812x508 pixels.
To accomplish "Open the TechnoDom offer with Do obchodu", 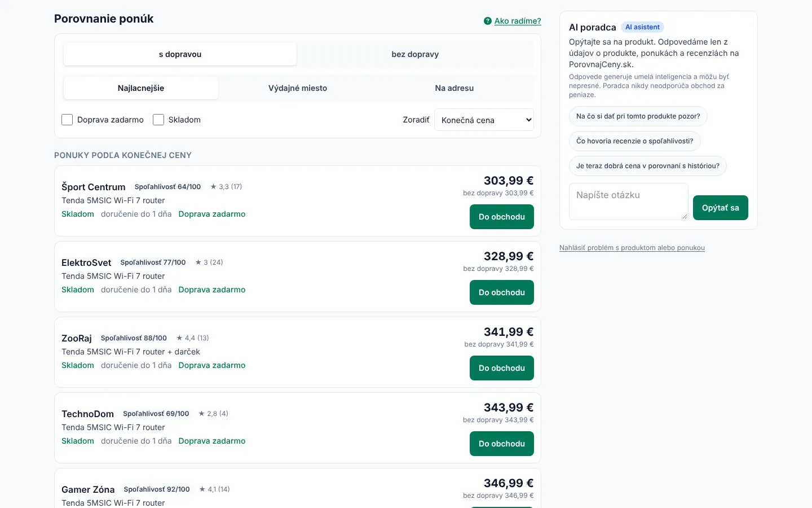I will (502, 444).
